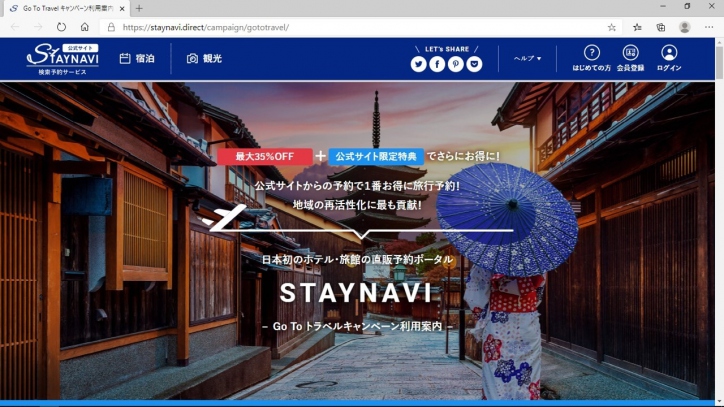This screenshot has height=407, width=724.
Task: Click the 公式サイト限定特典 blue banner
Action: 376,156
